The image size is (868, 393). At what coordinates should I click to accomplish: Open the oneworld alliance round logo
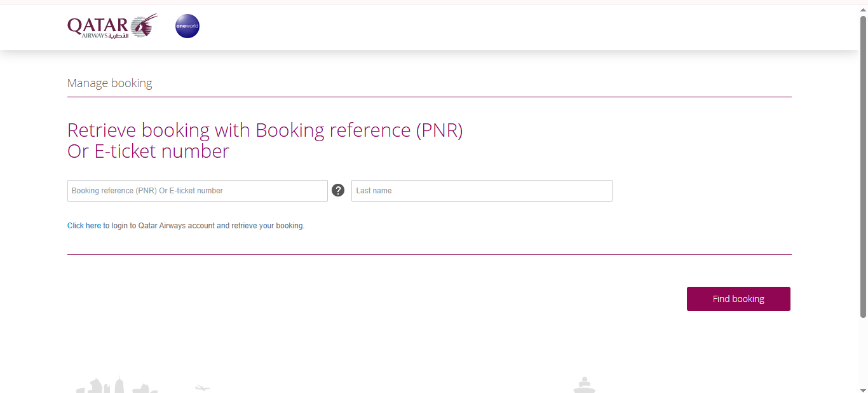point(187,26)
